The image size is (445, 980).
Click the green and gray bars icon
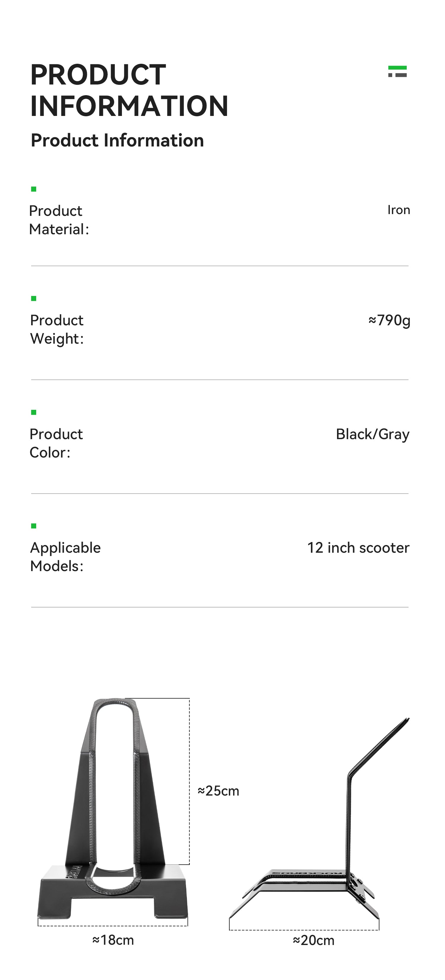coord(397,71)
